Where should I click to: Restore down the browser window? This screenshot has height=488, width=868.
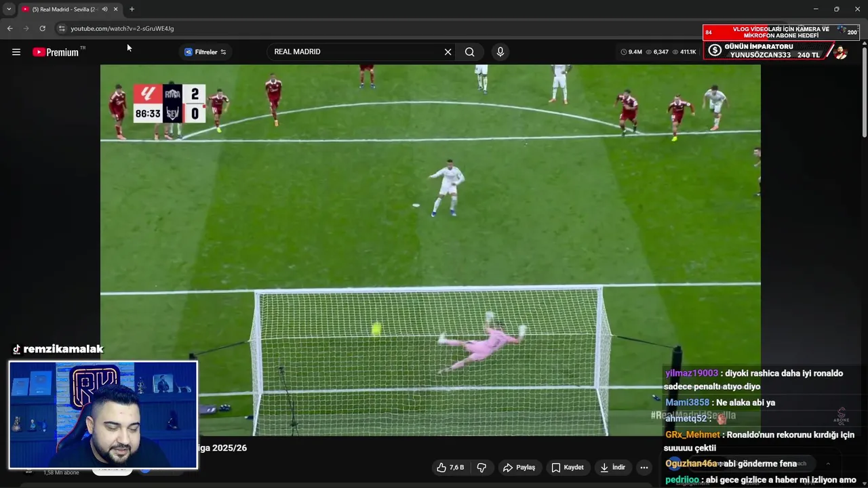pyautogui.click(x=836, y=9)
